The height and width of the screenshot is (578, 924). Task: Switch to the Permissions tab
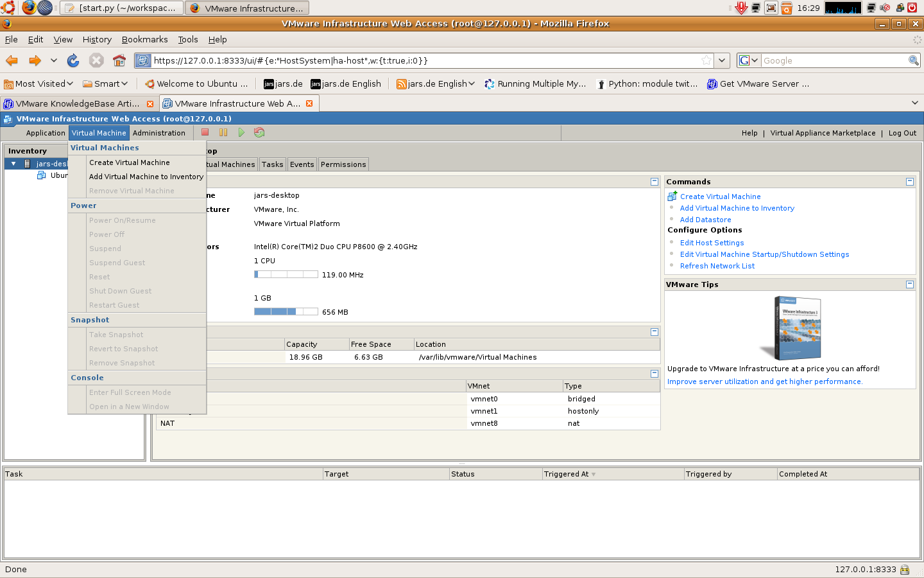(343, 164)
